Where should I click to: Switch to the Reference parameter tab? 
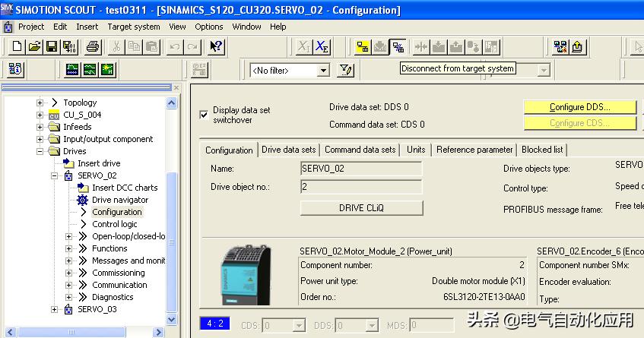pos(474,150)
